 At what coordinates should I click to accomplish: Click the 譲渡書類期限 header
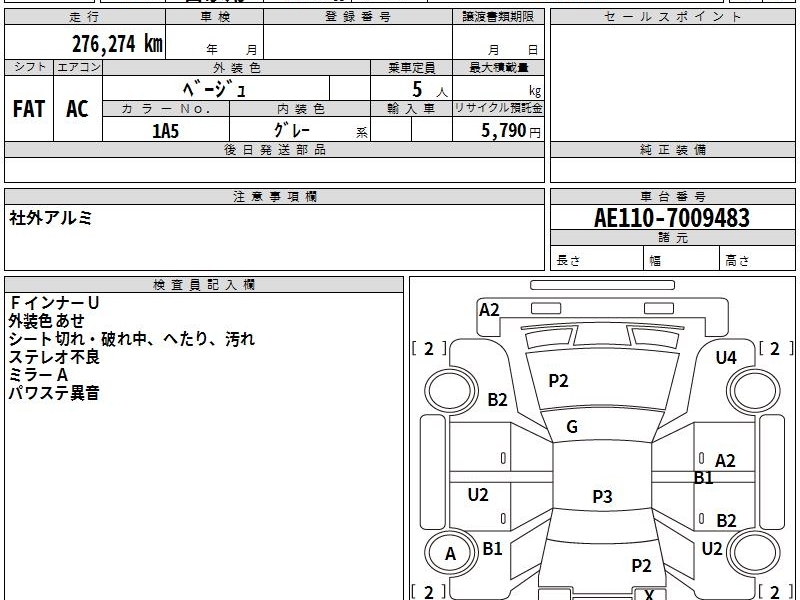pos(498,17)
